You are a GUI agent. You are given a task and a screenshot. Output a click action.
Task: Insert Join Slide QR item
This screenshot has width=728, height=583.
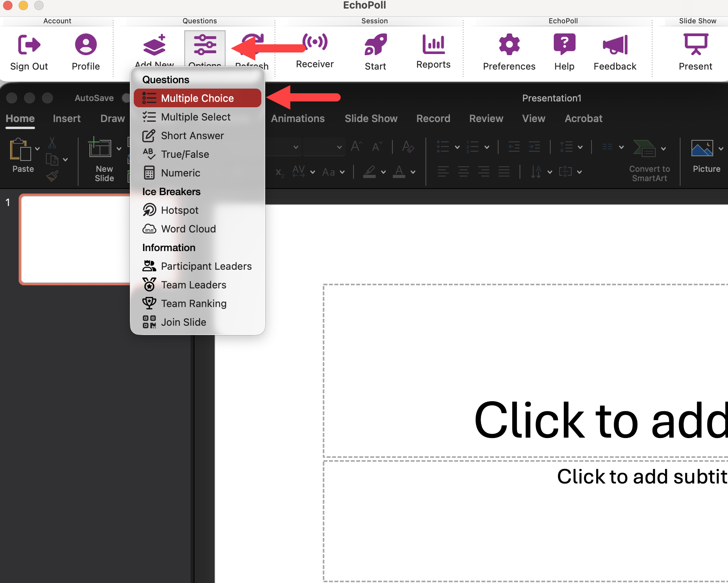(x=198, y=322)
